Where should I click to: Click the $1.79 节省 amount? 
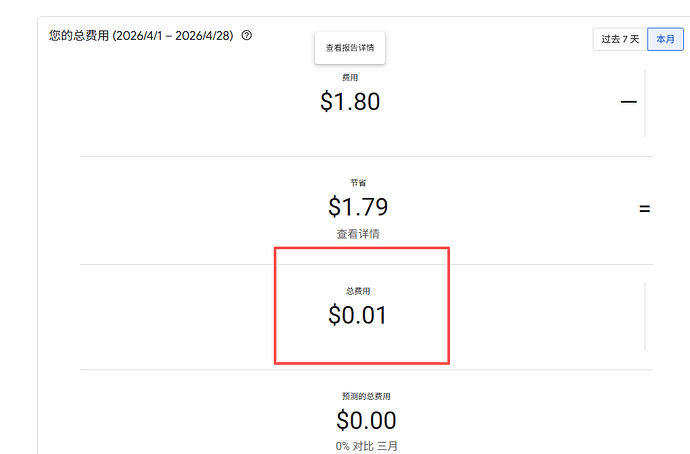pyautogui.click(x=358, y=207)
